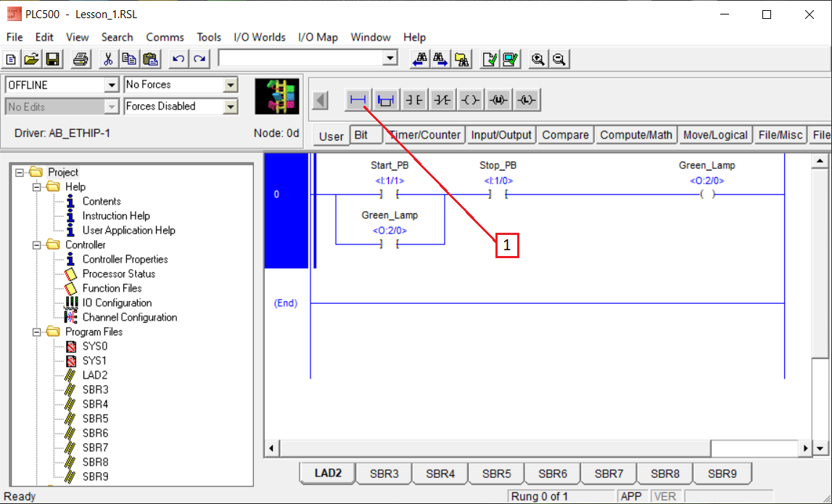Viewport: 832px width, 504px height.
Task: Click the Redo arrow icon
Action: pos(199,59)
